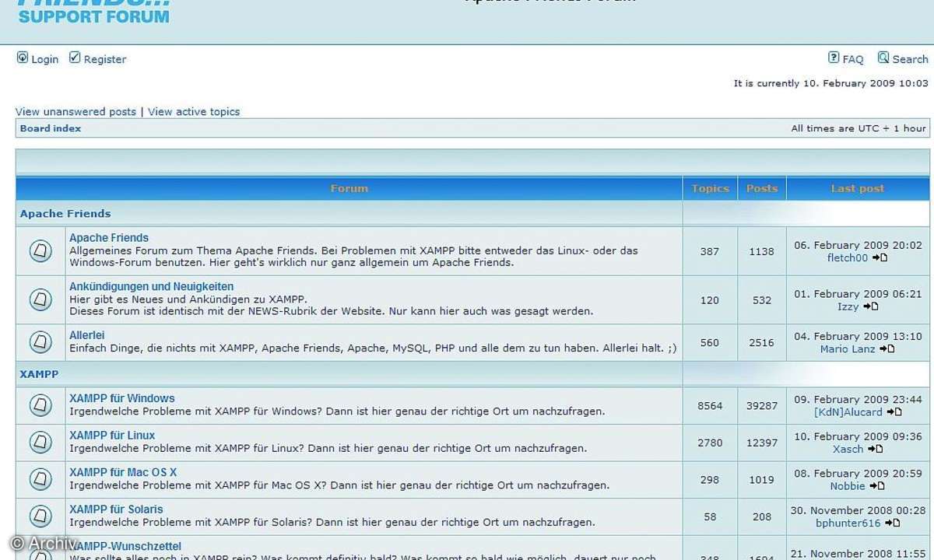Viewport: 934px width, 560px height.
Task: Click the XAMPP für Linux forum status icon
Action: 40,443
